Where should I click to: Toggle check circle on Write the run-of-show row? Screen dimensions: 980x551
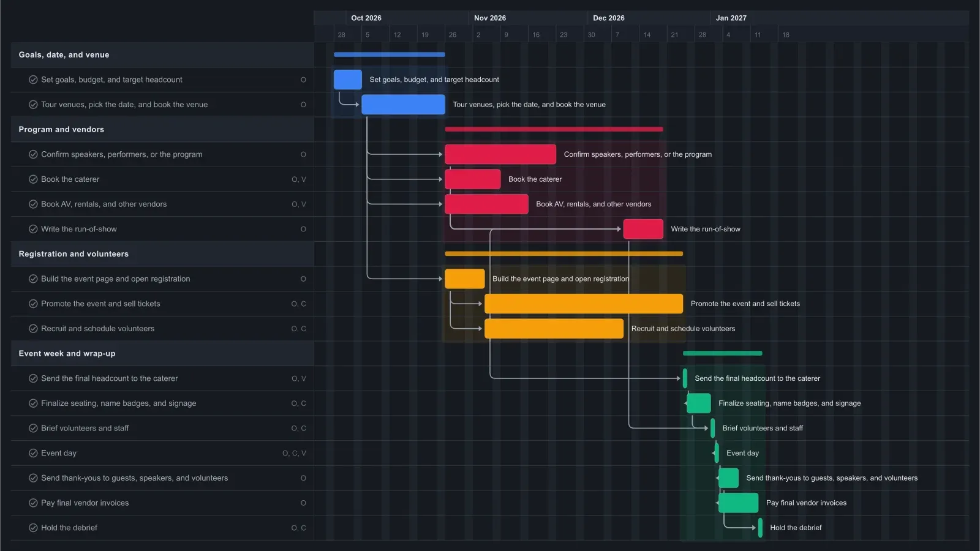[33, 229]
